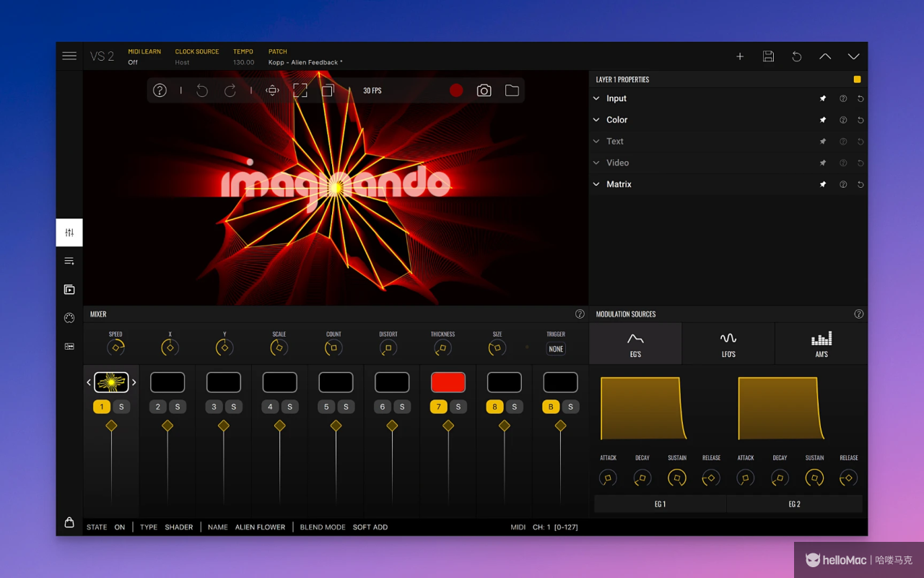
Task: Go to next patch with down arrow
Action: [x=854, y=56]
